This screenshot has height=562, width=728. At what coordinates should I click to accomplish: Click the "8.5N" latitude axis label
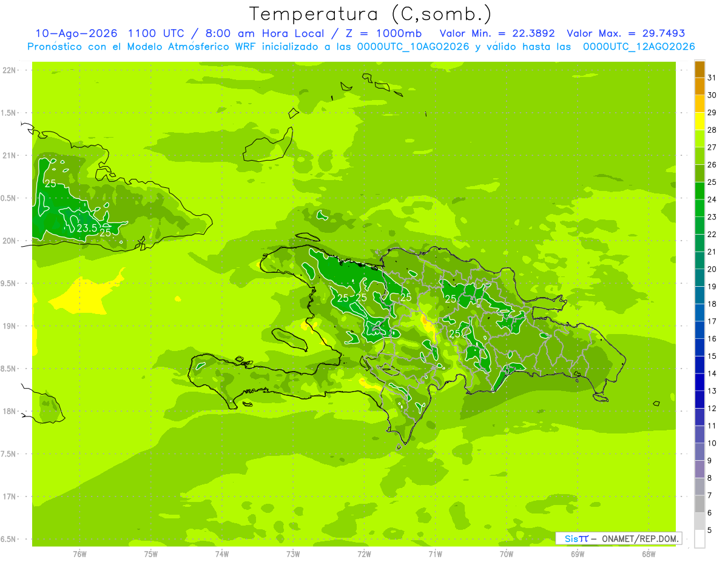coord(9,369)
